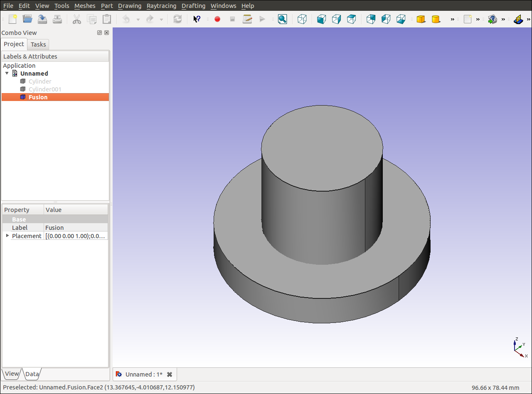Cut the selection with scissors icon
The width and height of the screenshot is (532, 394).
(x=77, y=19)
